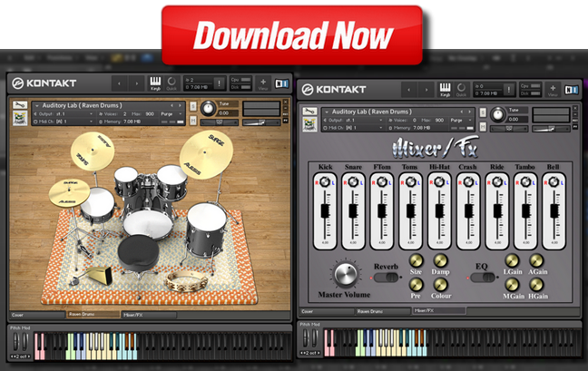Viewport: 588px width, 371px height.
Task: Click the Kick channel pan knob
Action: tap(325, 182)
